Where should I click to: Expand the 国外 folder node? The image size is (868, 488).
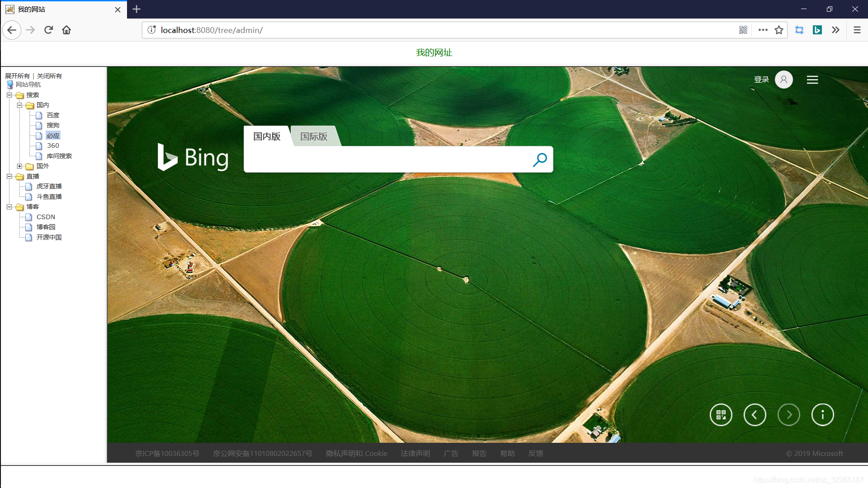[19, 166]
